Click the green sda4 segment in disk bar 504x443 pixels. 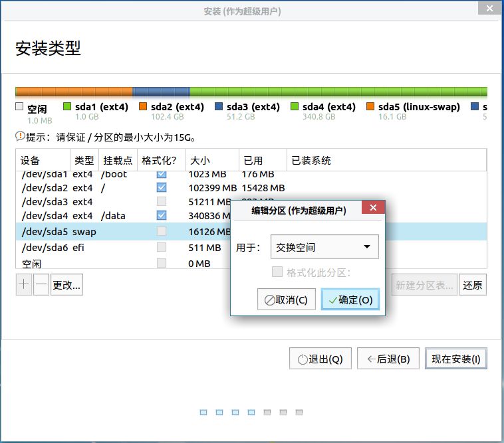[x=338, y=92]
